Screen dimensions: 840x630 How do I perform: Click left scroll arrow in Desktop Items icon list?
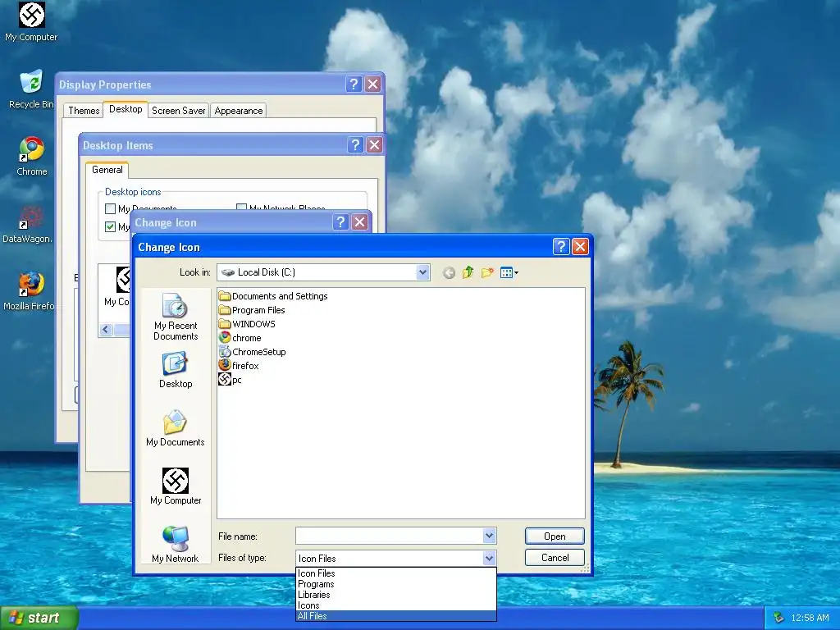tap(106, 330)
